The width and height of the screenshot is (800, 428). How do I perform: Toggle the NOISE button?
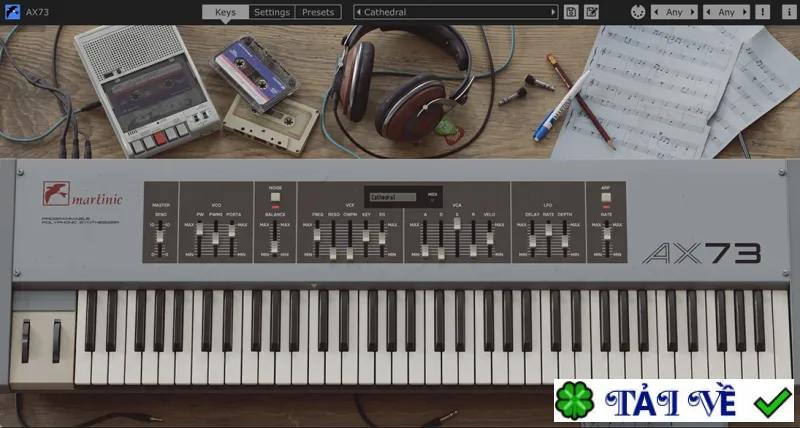click(x=276, y=197)
